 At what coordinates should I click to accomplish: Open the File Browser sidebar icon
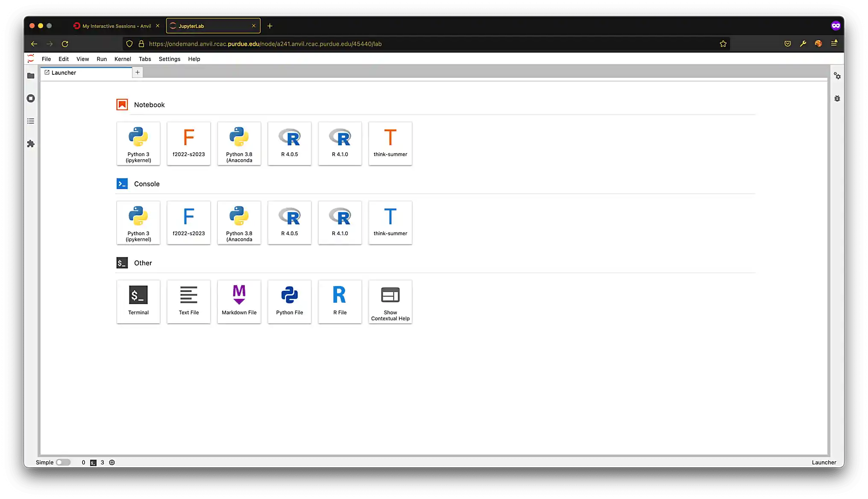click(31, 76)
